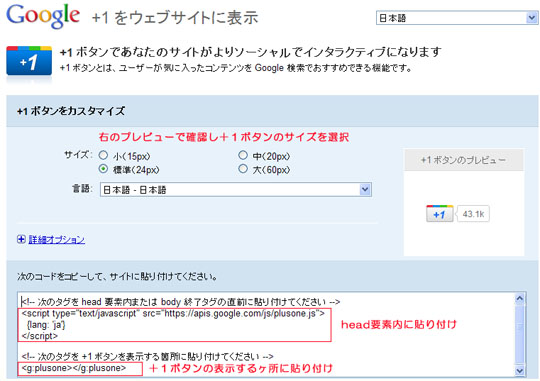Click the code box scrollbar up arrow
540x381 pixels.
(520, 299)
